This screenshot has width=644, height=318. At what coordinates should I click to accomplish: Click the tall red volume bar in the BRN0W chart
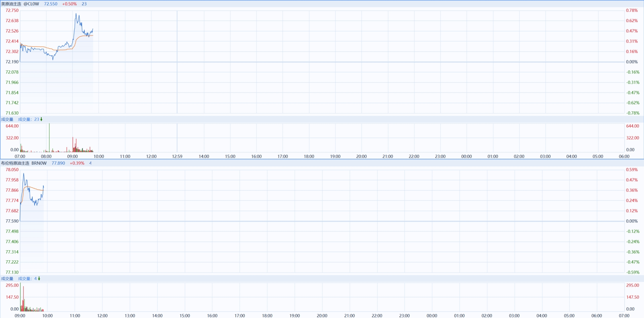click(23, 299)
